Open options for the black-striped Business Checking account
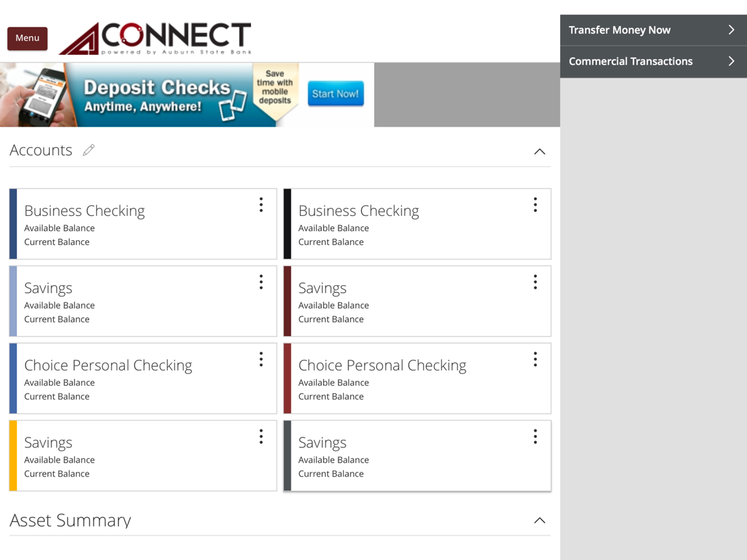The image size is (747, 560). tap(535, 205)
